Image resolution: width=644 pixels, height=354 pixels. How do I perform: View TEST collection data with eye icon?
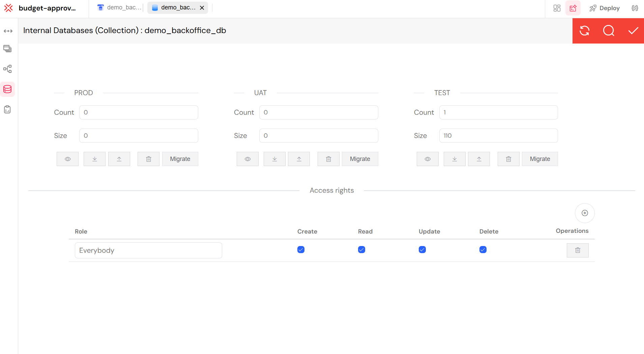(428, 159)
